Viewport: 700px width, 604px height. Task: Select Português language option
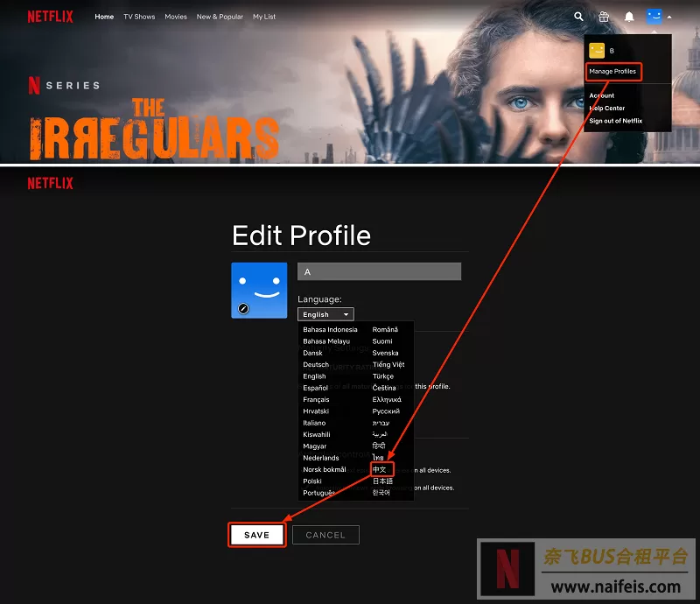pos(318,493)
